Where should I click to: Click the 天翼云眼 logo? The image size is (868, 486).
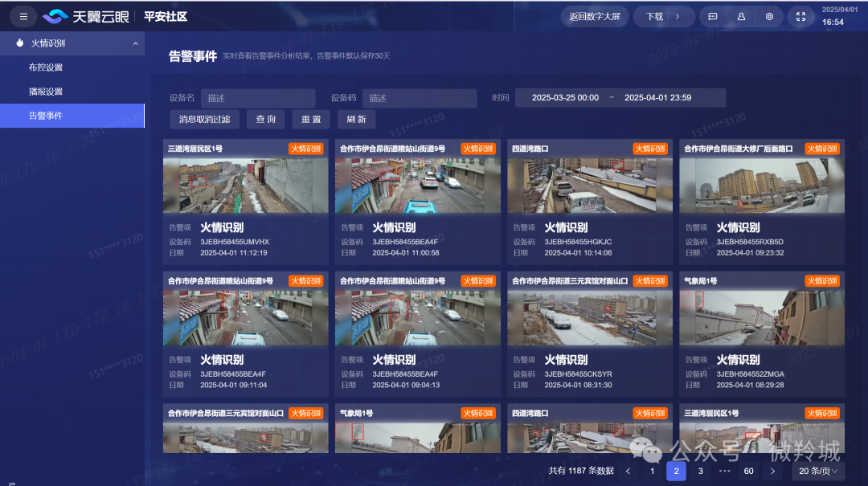pyautogui.click(x=86, y=17)
